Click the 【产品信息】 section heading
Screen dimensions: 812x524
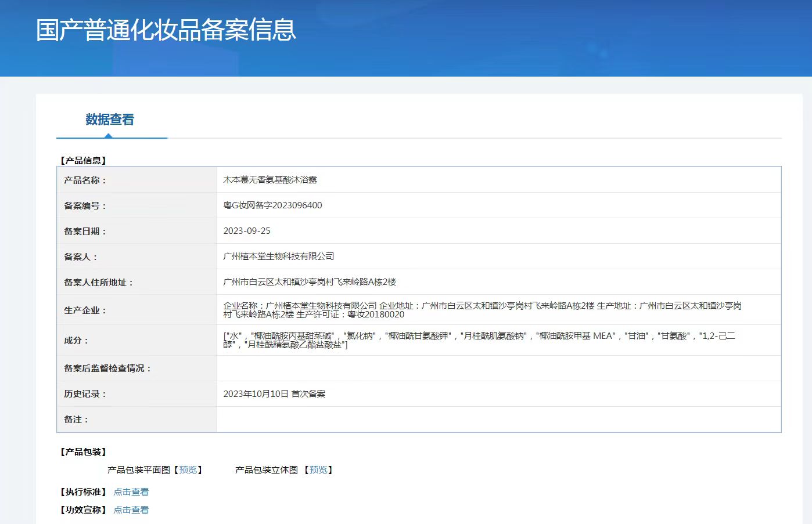pyautogui.click(x=83, y=161)
